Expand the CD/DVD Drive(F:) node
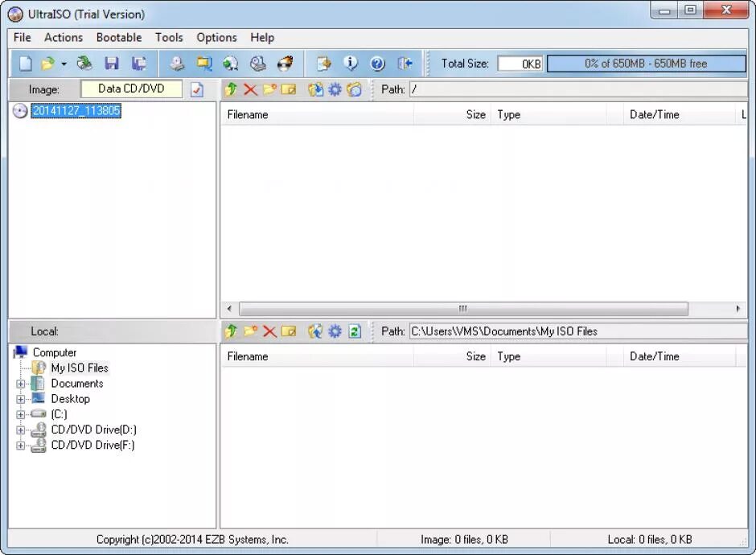The width and height of the screenshot is (756, 555). pos(20,446)
